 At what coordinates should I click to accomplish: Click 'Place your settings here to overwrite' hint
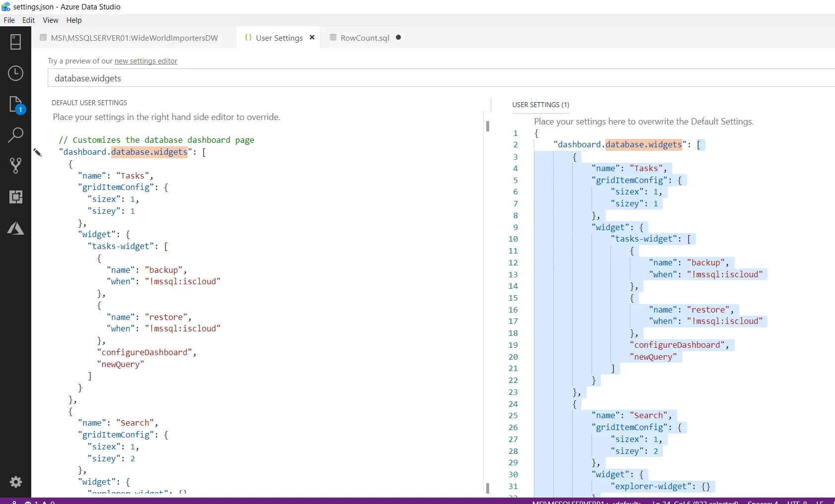(643, 122)
